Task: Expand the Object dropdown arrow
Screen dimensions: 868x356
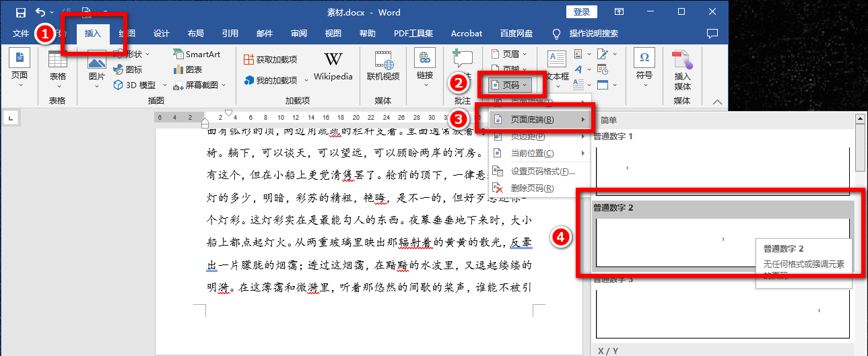Action: coord(614,85)
